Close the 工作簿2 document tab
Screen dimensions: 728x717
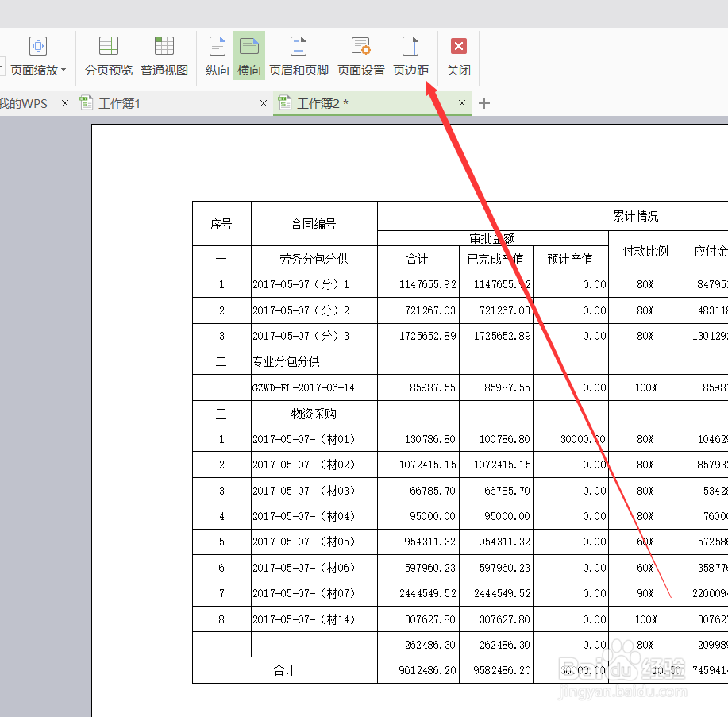tap(462, 103)
